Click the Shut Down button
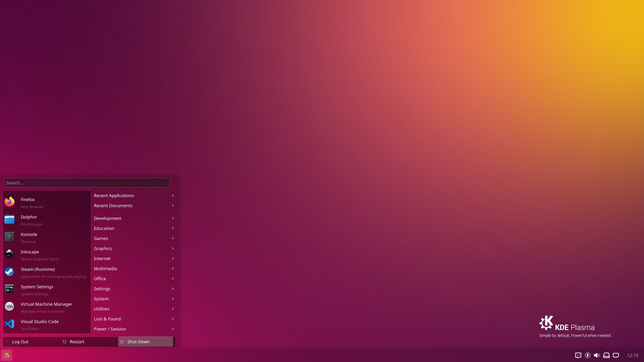The width and height of the screenshot is (644, 362). (x=146, y=342)
